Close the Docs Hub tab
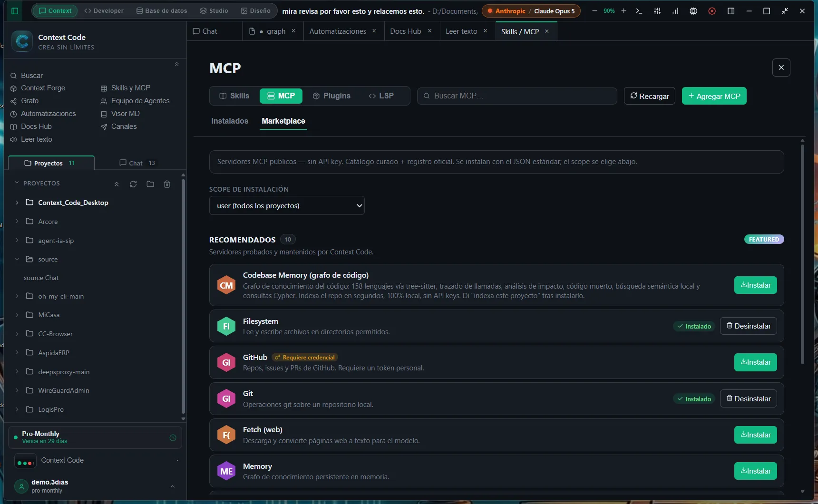The image size is (818, 504). point(429,31)
